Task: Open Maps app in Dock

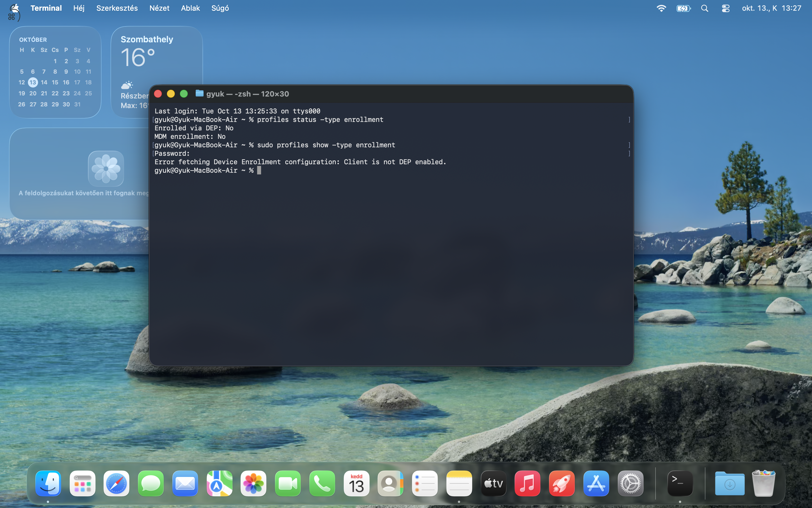Action: coord(219,483)
